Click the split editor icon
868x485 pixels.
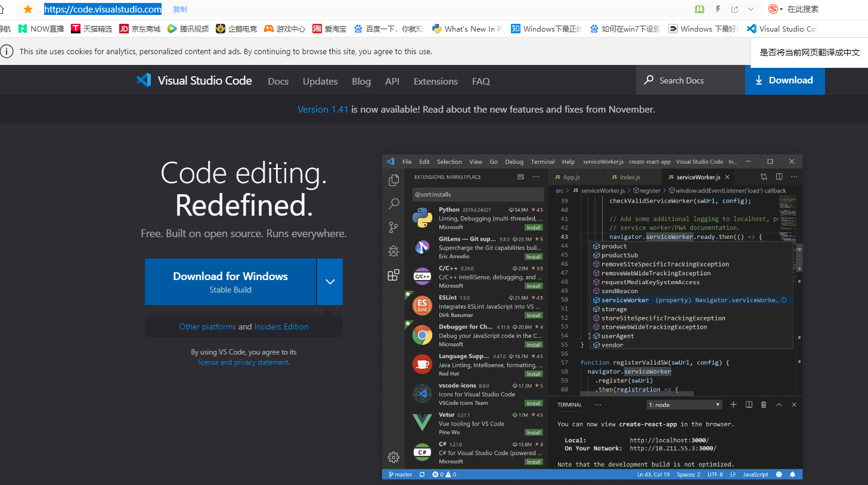(779, 177)
